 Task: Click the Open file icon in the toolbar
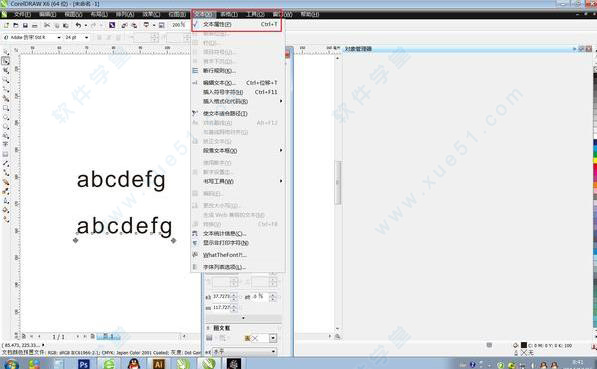(16, 26)
